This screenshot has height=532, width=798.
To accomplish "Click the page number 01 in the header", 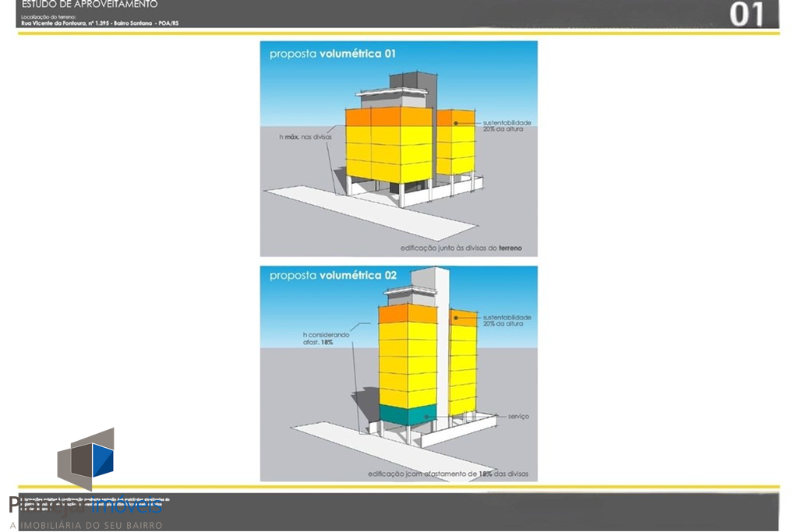I will tap(747, 15).
